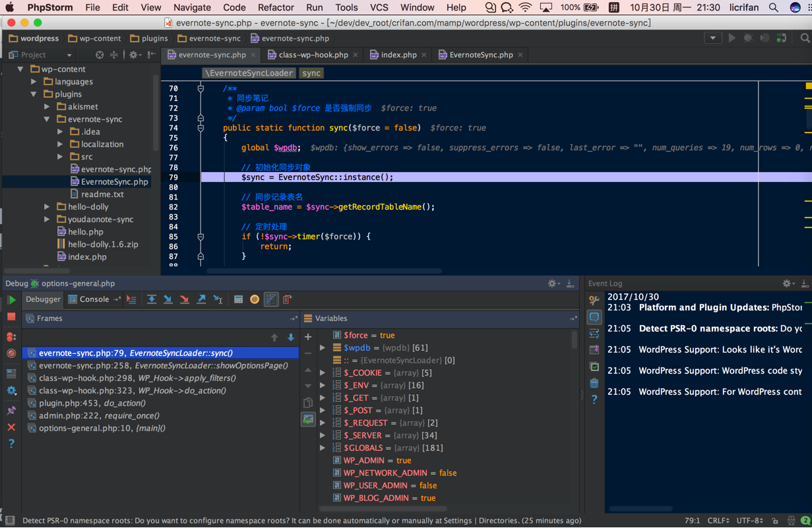Image resolution: width=812 pixels, height=528 pixels.
Task: Click the Run to Cursor icon
Action: click(x=218, y=300)
